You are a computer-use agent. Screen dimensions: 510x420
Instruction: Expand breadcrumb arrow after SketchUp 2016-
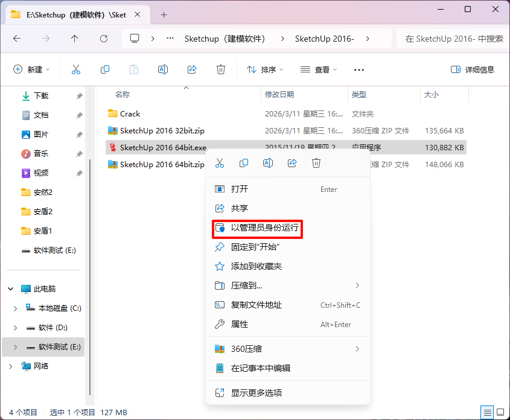(x=368, y=39)
